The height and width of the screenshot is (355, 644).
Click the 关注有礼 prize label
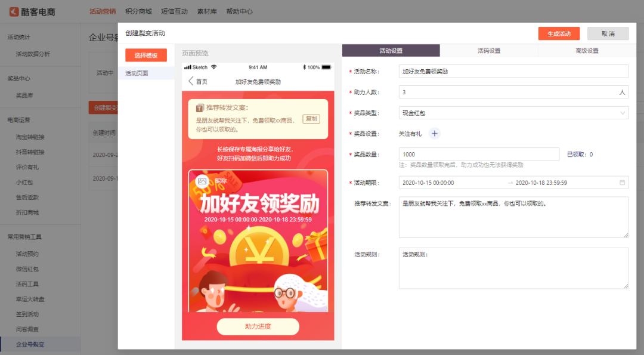point(410,134)
